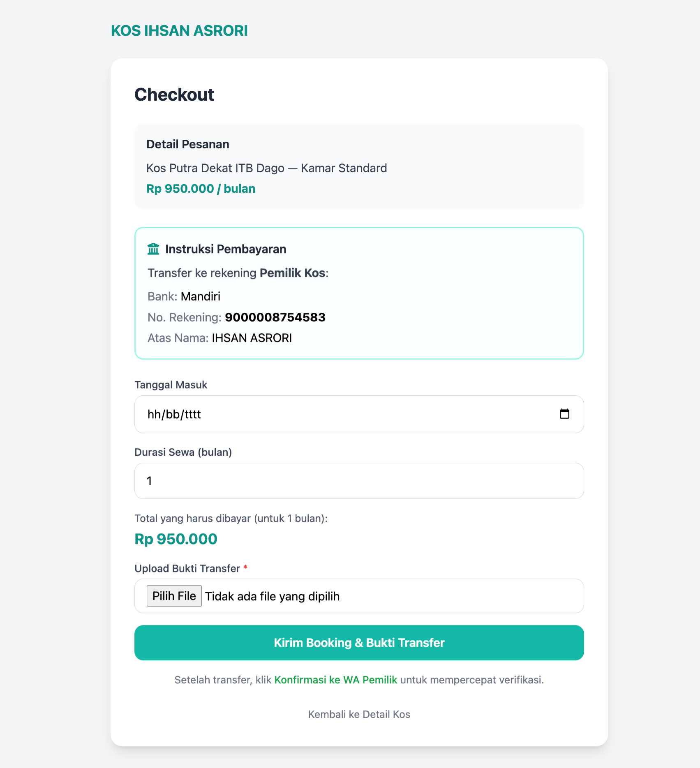Open Konfirmasi ke WA Pemilik link
Viewport: 700px width, 768px height.
pos(335,680)
